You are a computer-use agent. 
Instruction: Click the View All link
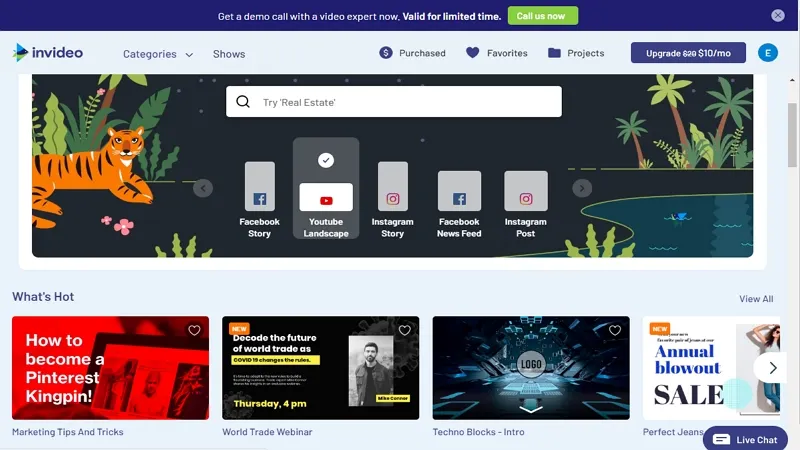[x=756, y=299]
